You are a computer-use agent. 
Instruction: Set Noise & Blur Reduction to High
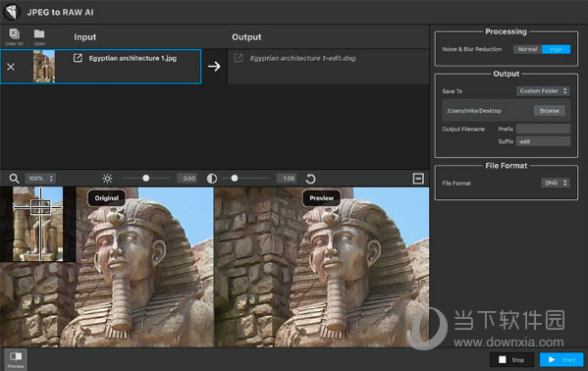pyautogui.click(x=557, y=49)
